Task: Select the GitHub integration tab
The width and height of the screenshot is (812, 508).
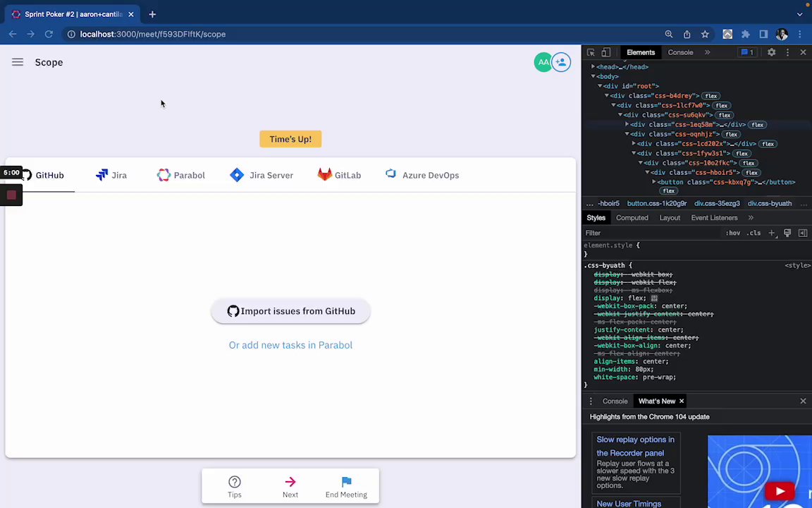Action: pos(42,175)
